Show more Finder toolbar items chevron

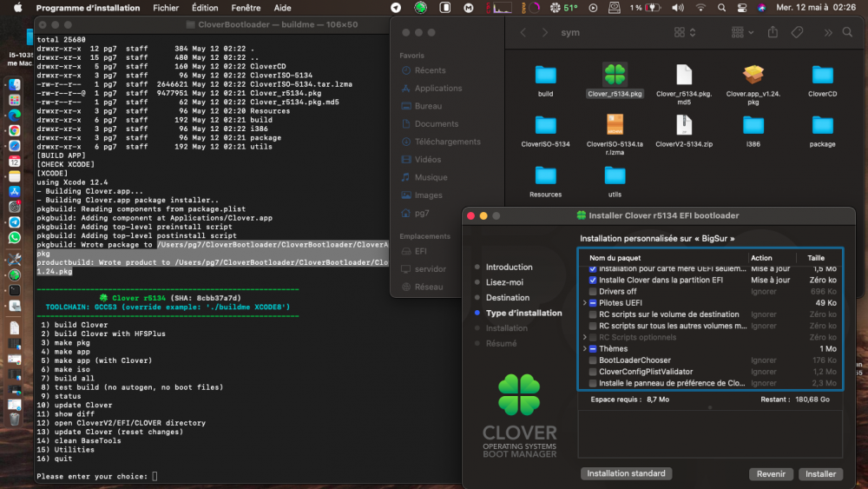[x=827, y=33]
